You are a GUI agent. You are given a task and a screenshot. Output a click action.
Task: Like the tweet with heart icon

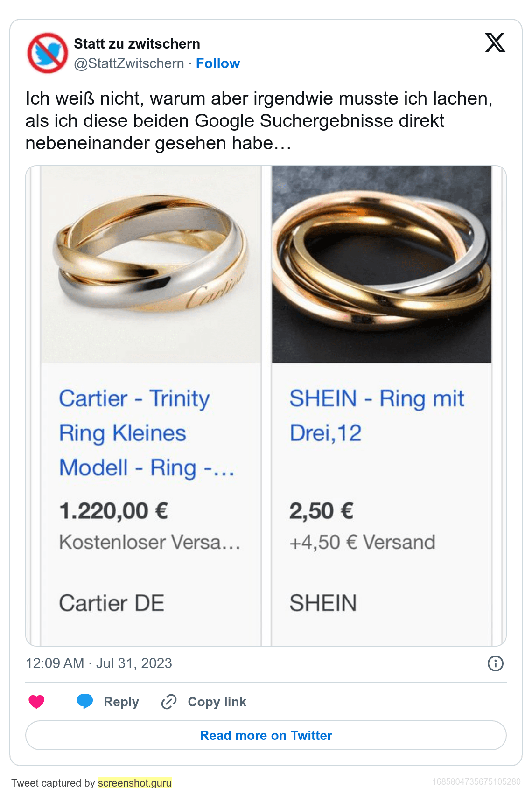click(x=36, y=702)
